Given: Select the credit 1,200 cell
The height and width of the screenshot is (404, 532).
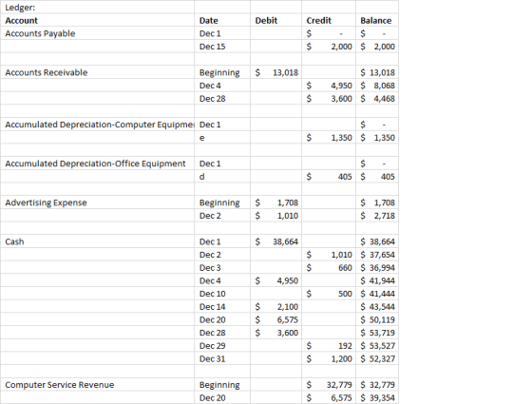Looking at the screenshot, I should point(329,359).
